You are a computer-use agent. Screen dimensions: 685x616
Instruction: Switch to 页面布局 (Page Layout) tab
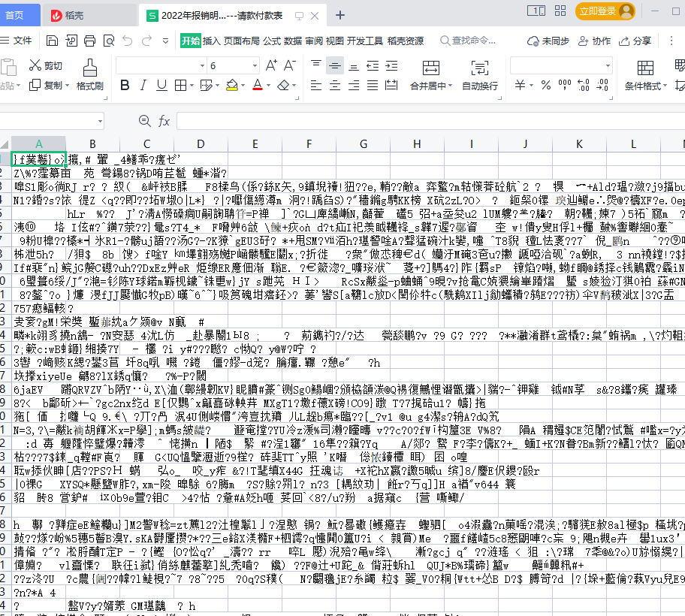242,41
